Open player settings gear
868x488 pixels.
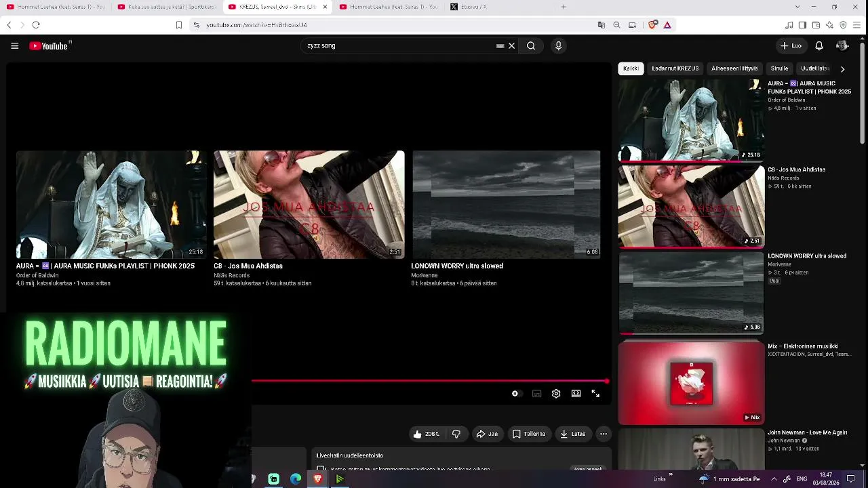coord(556,394)
